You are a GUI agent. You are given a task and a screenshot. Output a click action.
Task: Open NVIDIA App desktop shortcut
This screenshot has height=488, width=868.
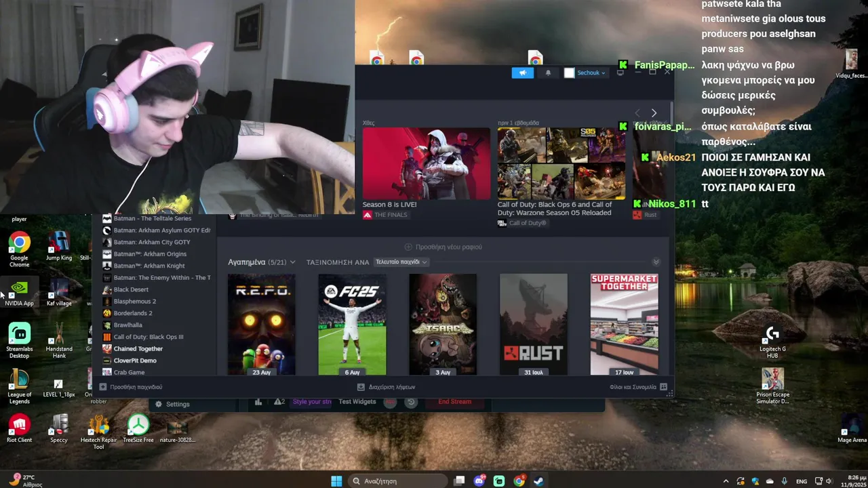click(19, 293)
